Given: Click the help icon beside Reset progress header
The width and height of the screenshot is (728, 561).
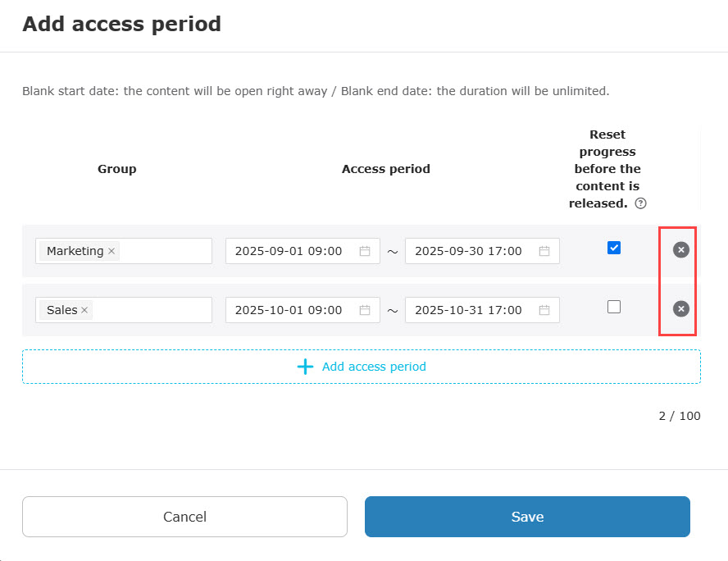Looking at the screenshot, I should tap(641, 203).
